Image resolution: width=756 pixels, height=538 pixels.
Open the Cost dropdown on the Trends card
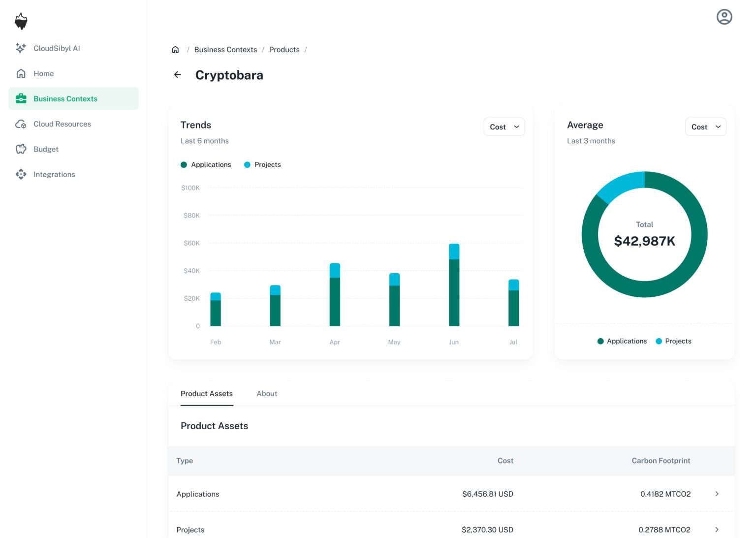click(x=504, y=127)
